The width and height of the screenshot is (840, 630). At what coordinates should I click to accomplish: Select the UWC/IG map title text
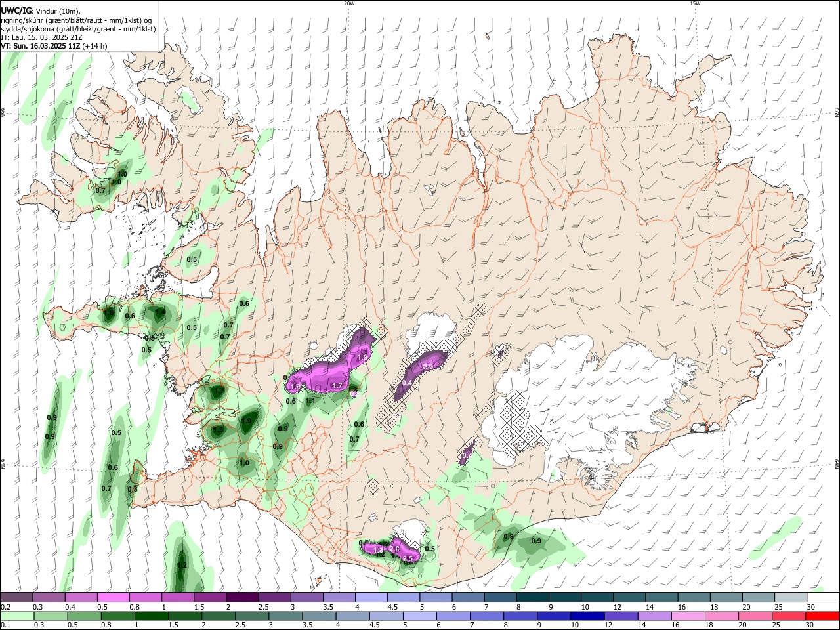(x=16, y=11)
